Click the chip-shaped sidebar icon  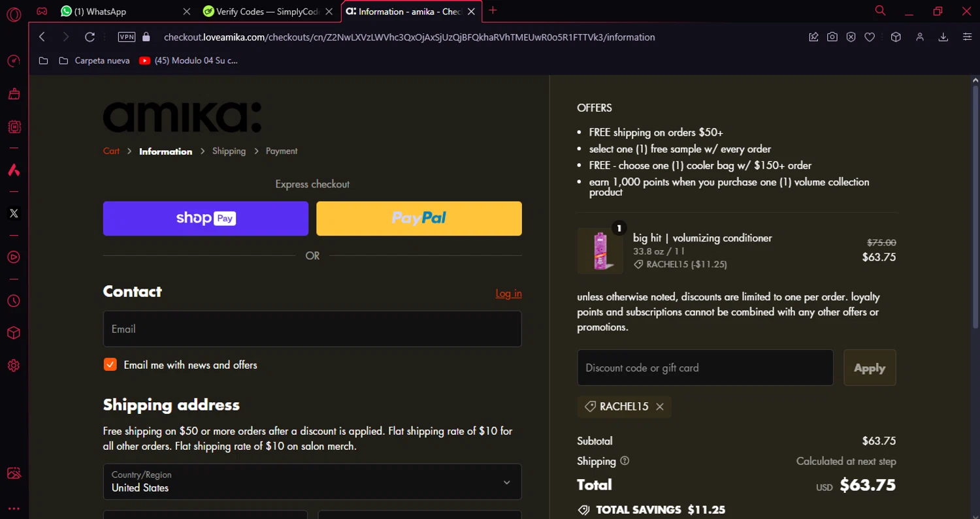(14, 127)
